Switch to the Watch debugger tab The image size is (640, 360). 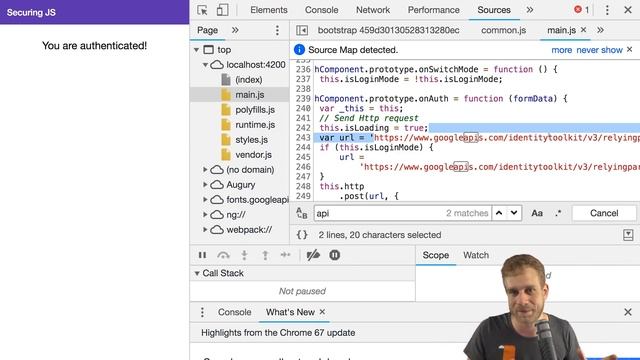tap(476, 255)
